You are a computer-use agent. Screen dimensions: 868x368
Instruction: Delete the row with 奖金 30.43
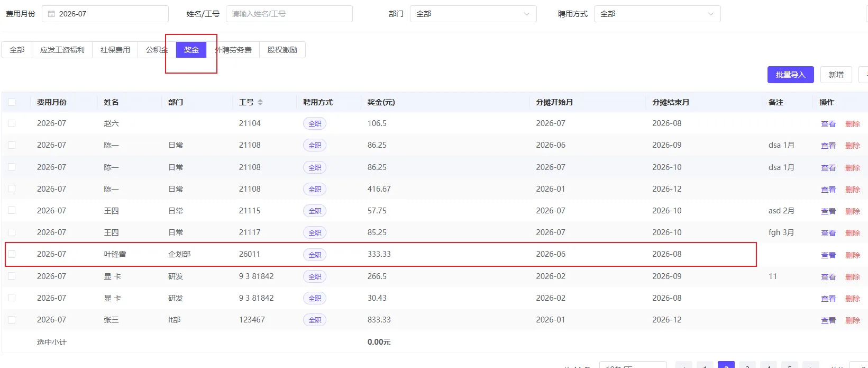853,299
